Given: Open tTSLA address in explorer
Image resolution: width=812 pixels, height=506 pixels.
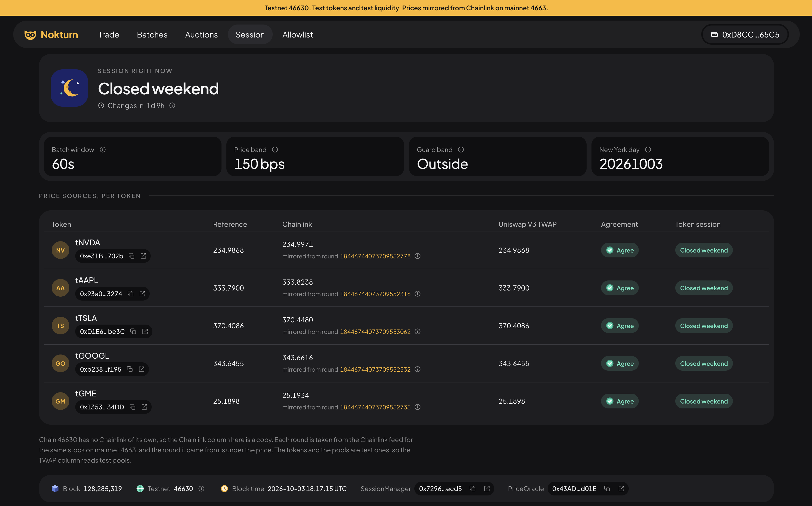Looking at the screenshot, I should pyautogui.click(x=145, y=331).
